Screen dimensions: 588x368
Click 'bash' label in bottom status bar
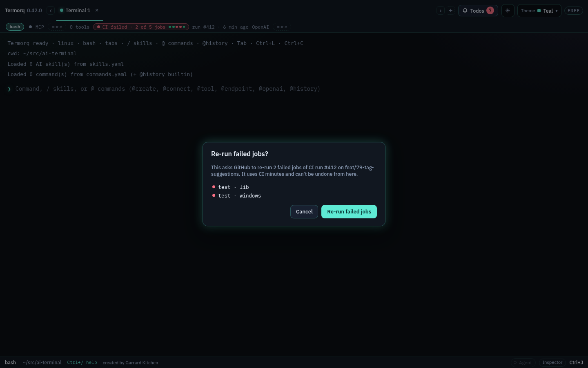[x=11, y=363]
